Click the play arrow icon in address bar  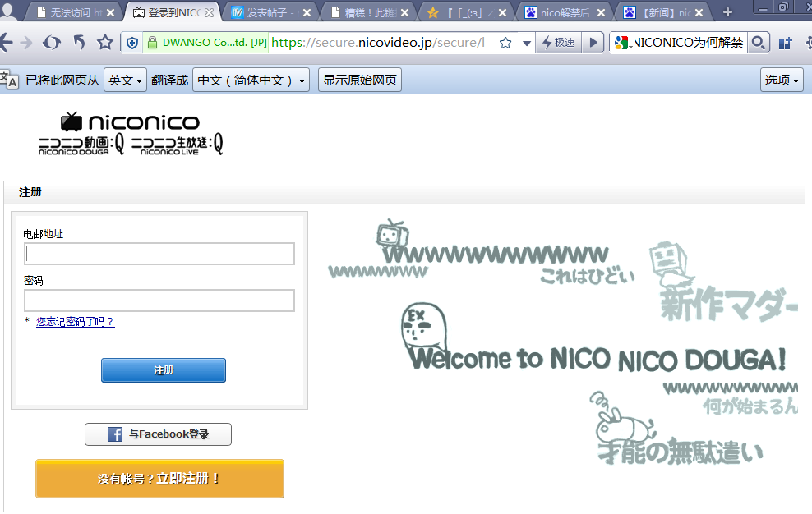pos(593,43)
